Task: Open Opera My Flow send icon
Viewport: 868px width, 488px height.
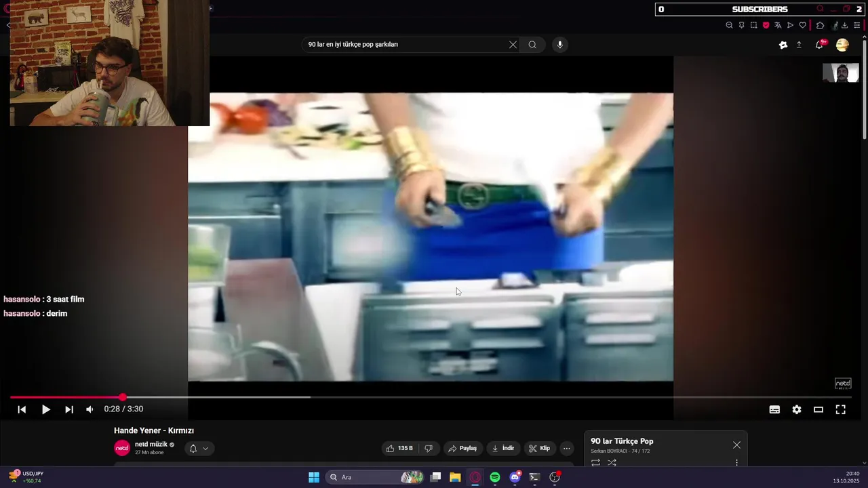Action: point(790,25)
